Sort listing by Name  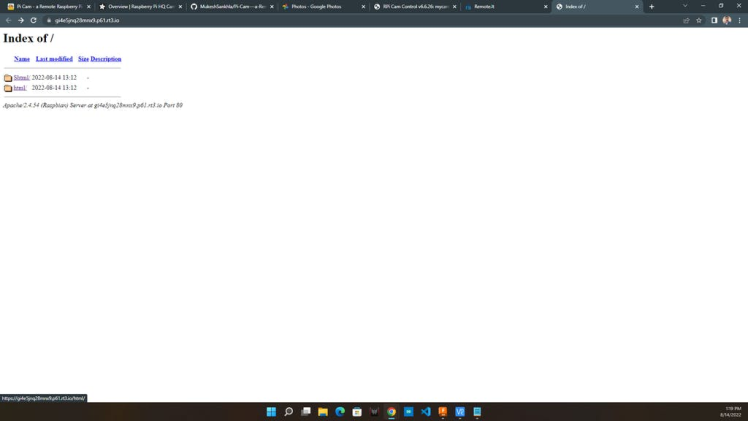[x=22, y=59]
